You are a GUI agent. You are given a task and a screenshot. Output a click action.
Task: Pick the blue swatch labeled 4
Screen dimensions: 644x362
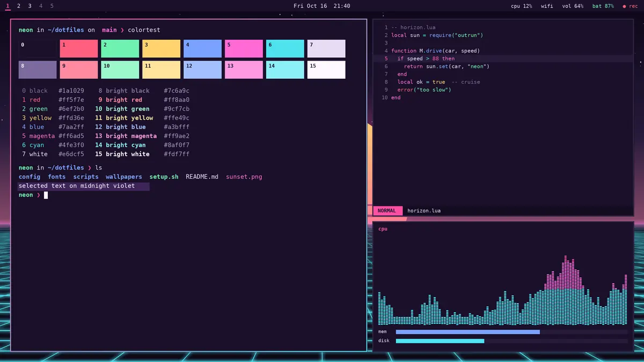click(x=202, y=49)
